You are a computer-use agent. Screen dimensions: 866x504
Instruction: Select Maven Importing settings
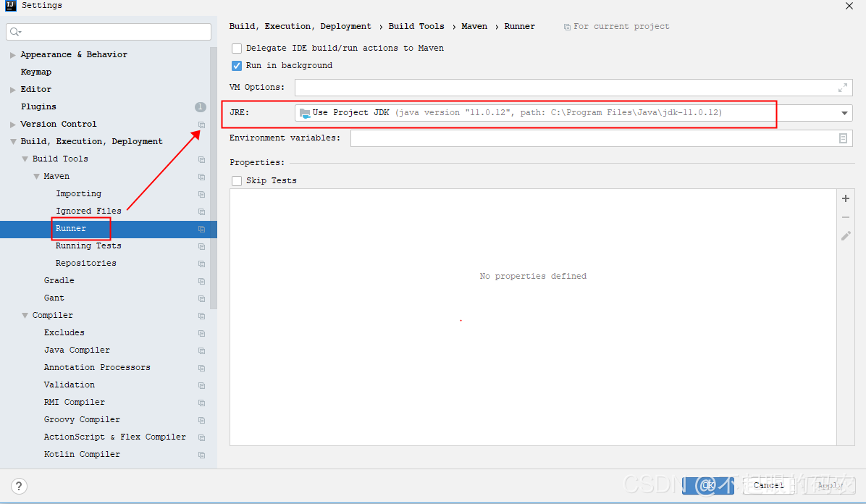(78, 193)
